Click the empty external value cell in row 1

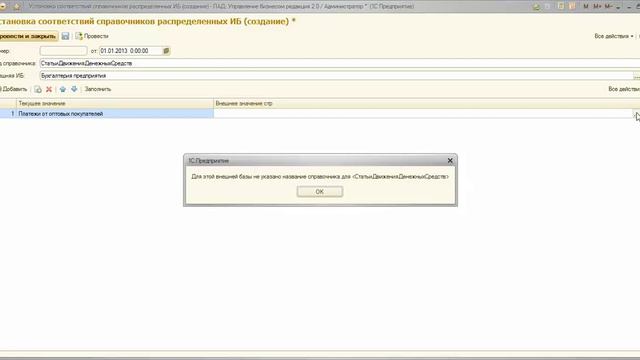tap(423, 114)
